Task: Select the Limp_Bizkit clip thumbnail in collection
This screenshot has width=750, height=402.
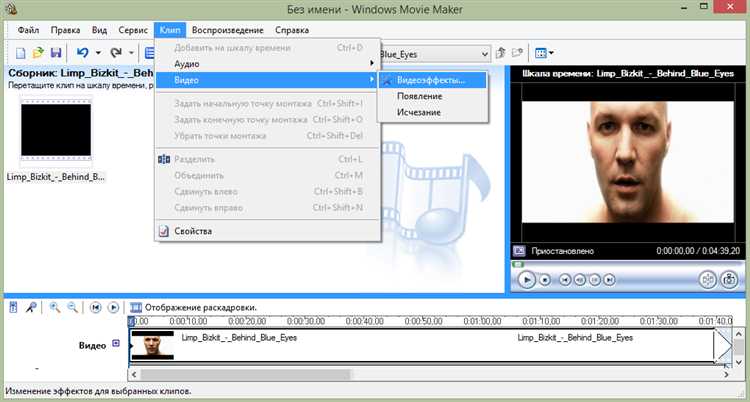Action: point(56,130)
